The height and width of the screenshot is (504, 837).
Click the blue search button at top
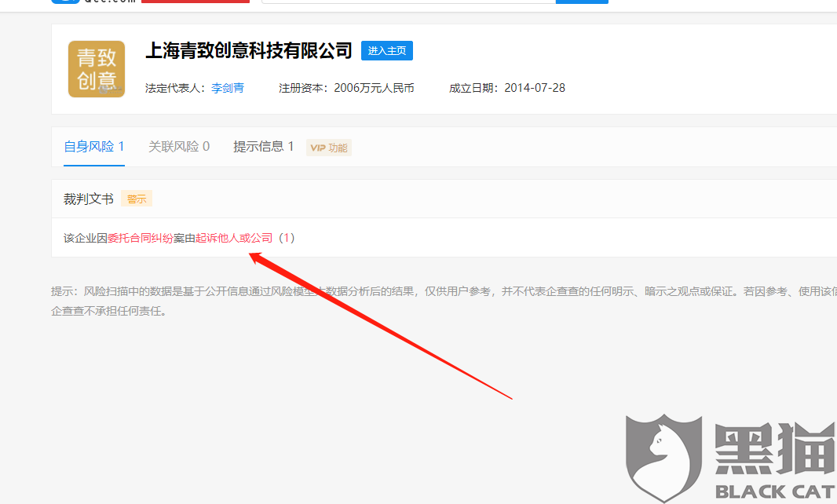582,2
